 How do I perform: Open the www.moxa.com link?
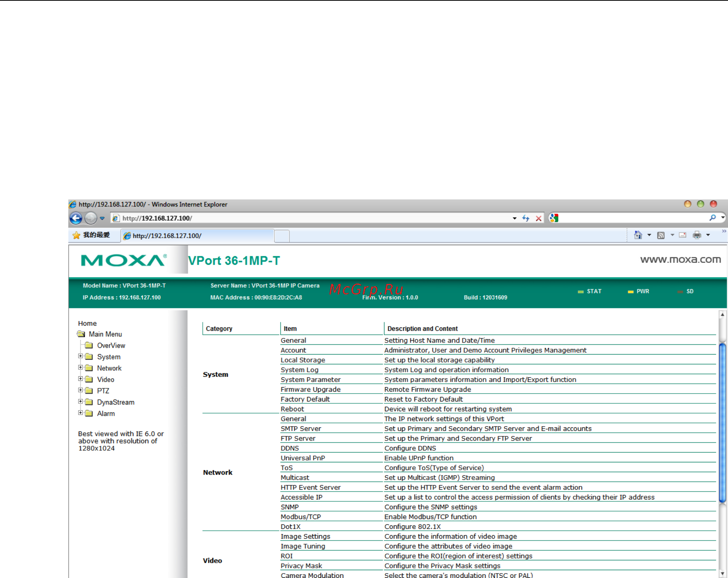click(x=680, y=260)
